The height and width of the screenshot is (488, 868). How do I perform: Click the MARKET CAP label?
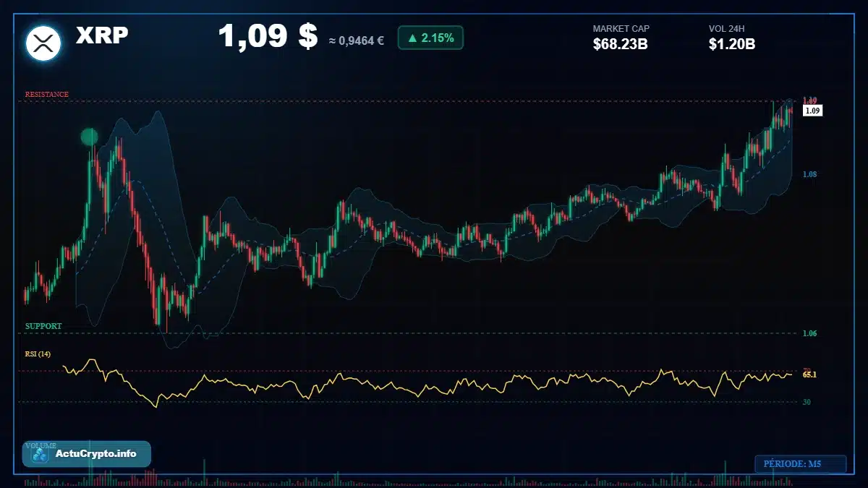tap(621, 29)
